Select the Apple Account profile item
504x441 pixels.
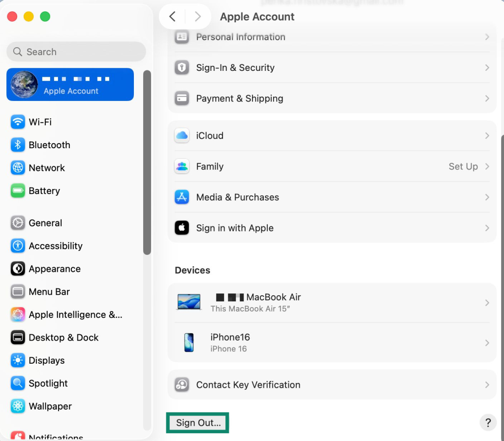click(70, 84)
